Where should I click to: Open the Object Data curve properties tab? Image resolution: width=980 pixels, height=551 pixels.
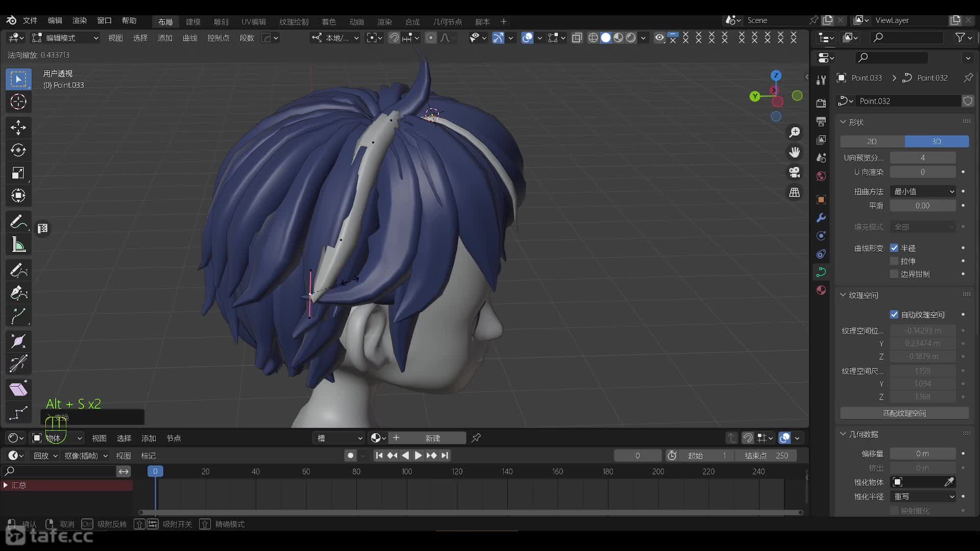[x=821, y=272]
